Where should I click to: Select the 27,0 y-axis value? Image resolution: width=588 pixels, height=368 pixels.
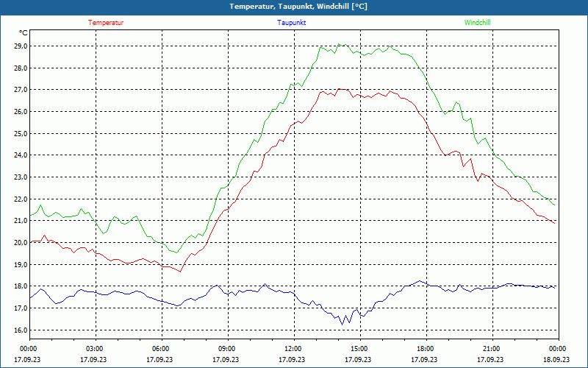tap(21, 90)
